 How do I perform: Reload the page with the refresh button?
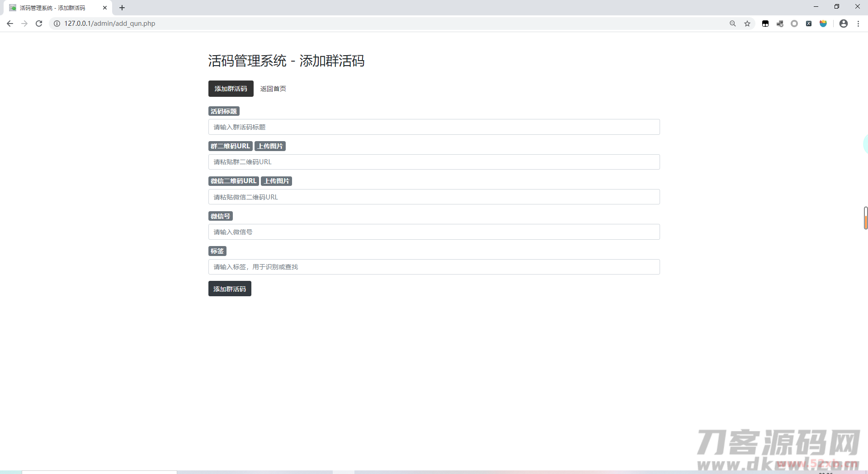point(39,23)
